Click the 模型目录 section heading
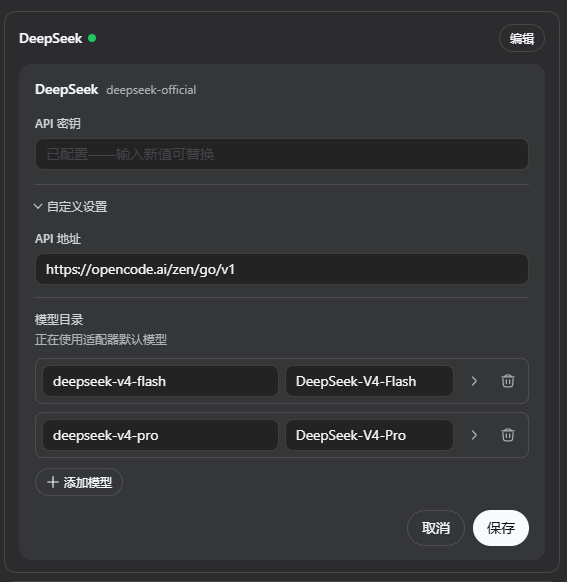567x582 pixels. 59,319
